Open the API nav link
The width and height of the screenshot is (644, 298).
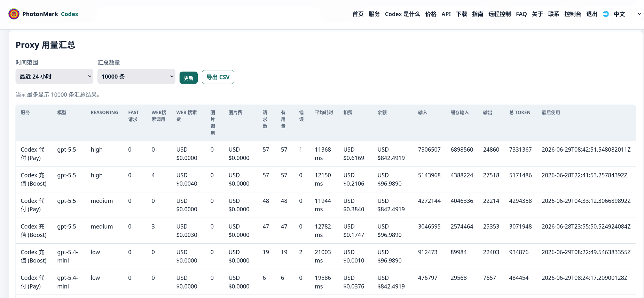(446, 14)
